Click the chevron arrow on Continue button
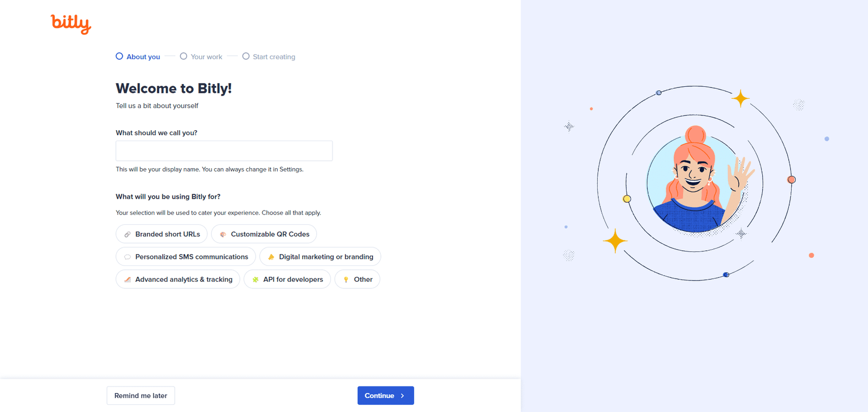868x412 pixels. [403, 396]
